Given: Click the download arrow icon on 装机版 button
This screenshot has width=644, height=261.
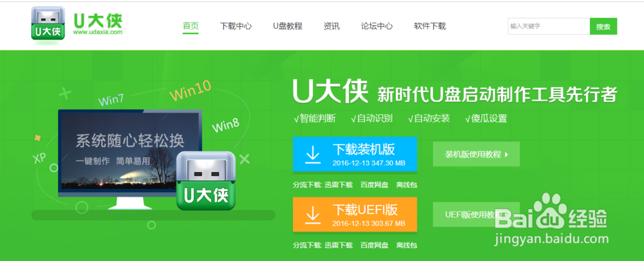Looking at the screenshot, I should [x=312, y=154].
